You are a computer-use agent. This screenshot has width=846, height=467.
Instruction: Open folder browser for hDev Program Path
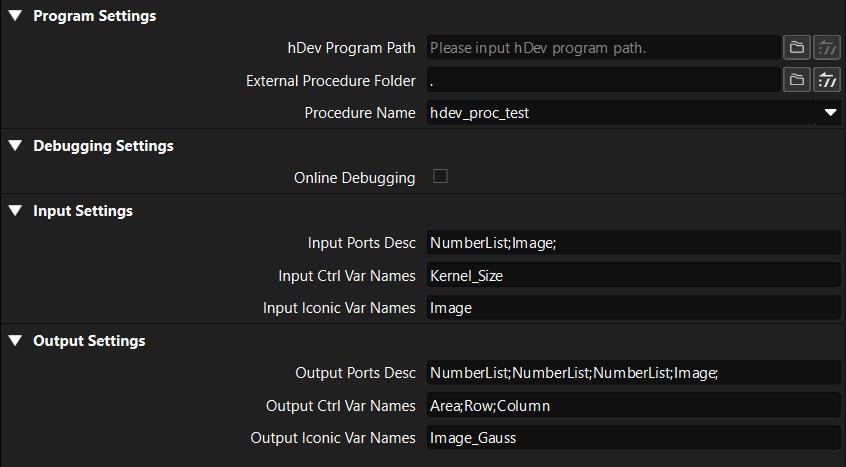[796, 47]
